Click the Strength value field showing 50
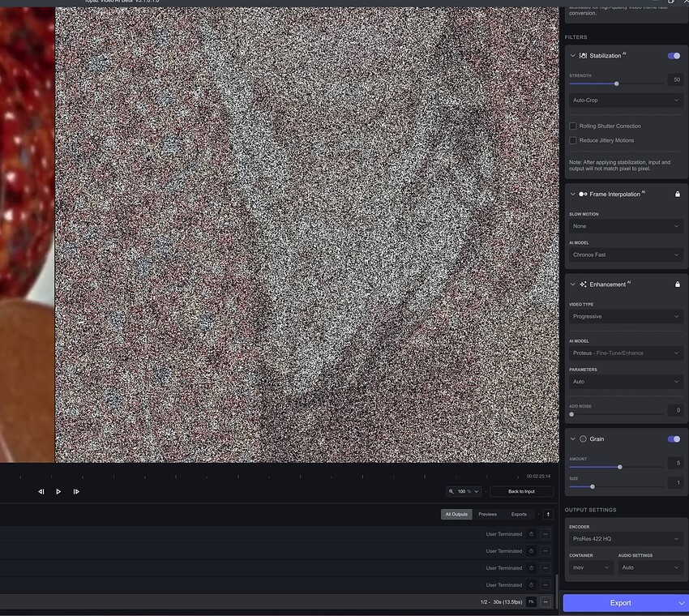This screenshot has width=689, height=616. (675, 79)
